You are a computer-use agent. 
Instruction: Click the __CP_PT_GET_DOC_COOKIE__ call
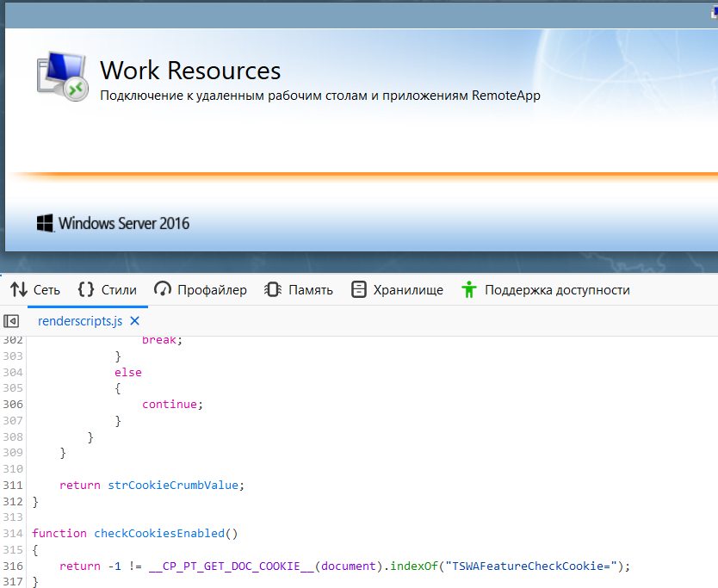[x=232, y=566]
